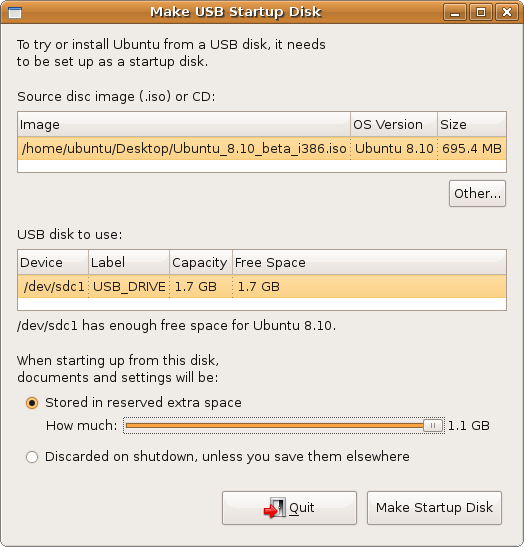Sort by the Free Space column header

coord(369,262)
